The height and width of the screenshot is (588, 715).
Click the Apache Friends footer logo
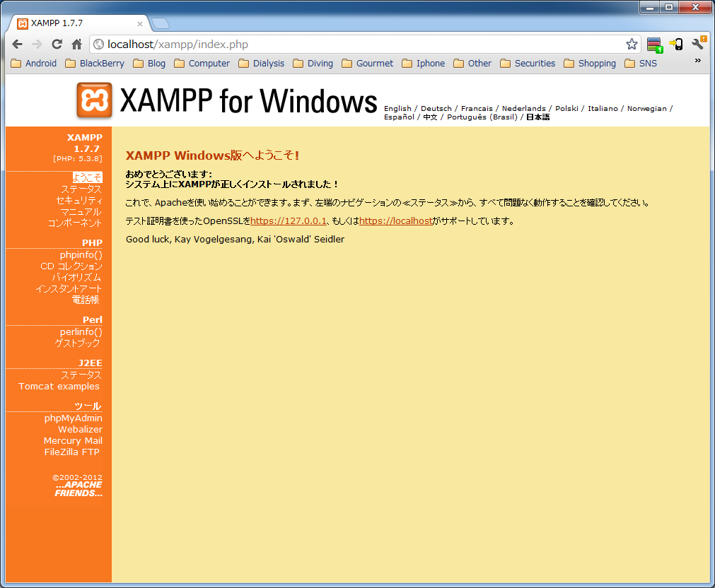pos(79,488)
